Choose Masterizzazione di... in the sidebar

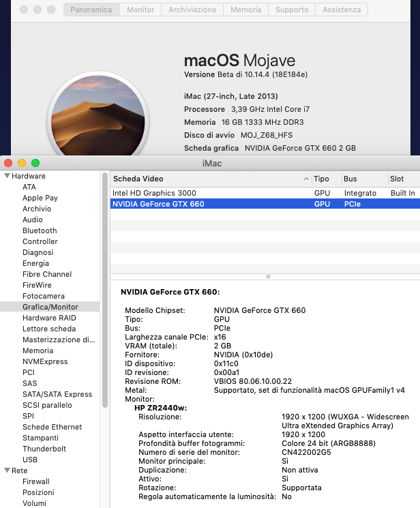(x=59, y=340)
